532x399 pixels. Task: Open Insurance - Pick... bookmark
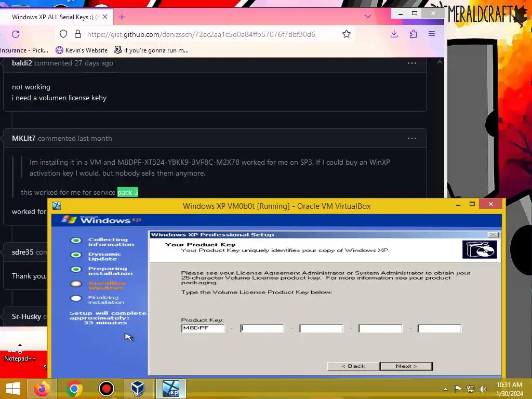coord(24,50)
